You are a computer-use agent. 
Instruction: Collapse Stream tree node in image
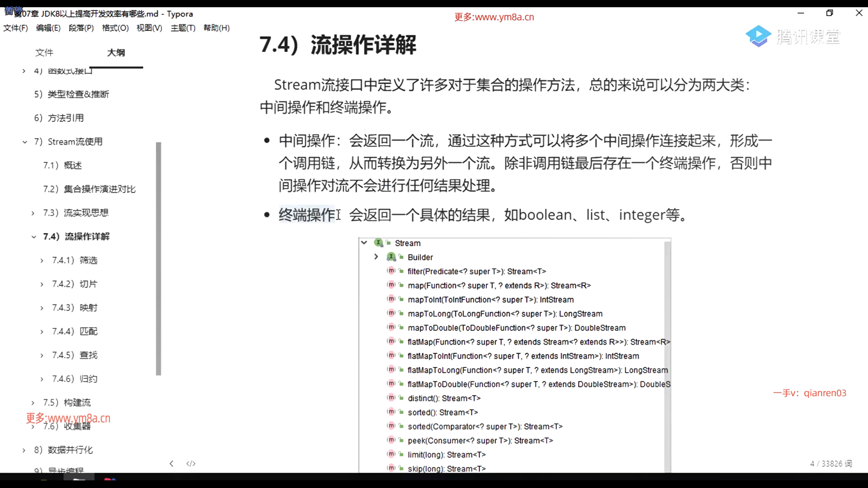click(x=364, y=243)
